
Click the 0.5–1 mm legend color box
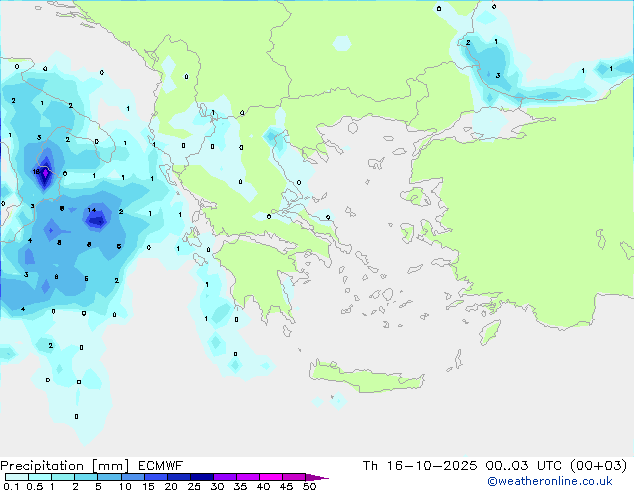(x=40, y=477)
